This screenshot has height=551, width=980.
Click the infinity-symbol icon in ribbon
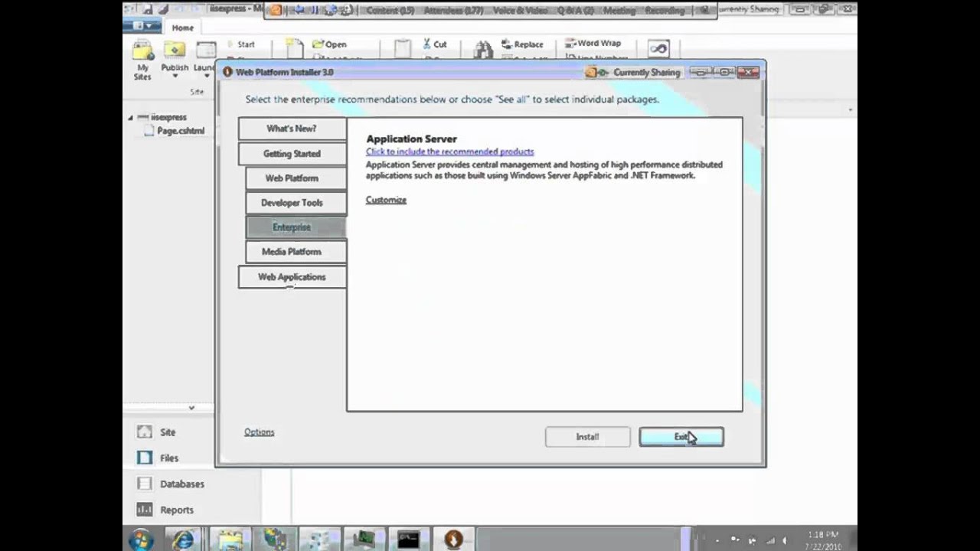pyautogui.click(x=658, y=48)
